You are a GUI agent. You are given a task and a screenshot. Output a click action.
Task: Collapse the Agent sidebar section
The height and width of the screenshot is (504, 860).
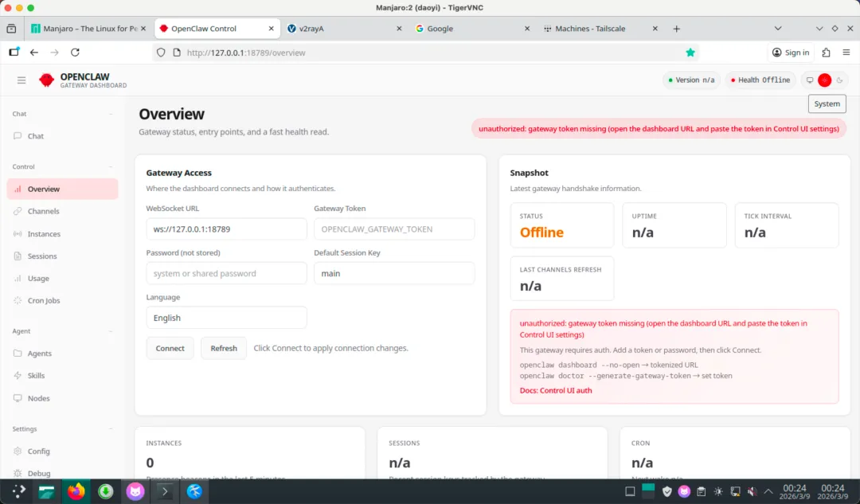point(63,331)
